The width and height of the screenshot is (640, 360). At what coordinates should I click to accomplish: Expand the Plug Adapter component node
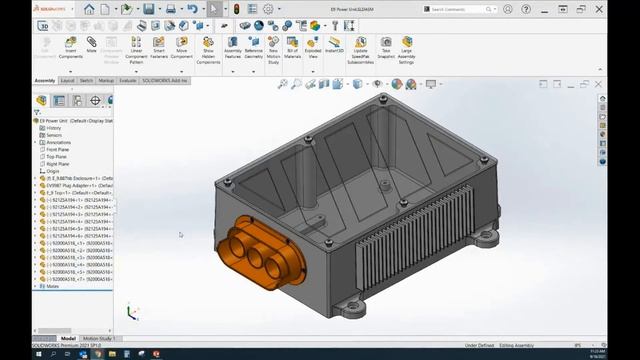(35, 185)
